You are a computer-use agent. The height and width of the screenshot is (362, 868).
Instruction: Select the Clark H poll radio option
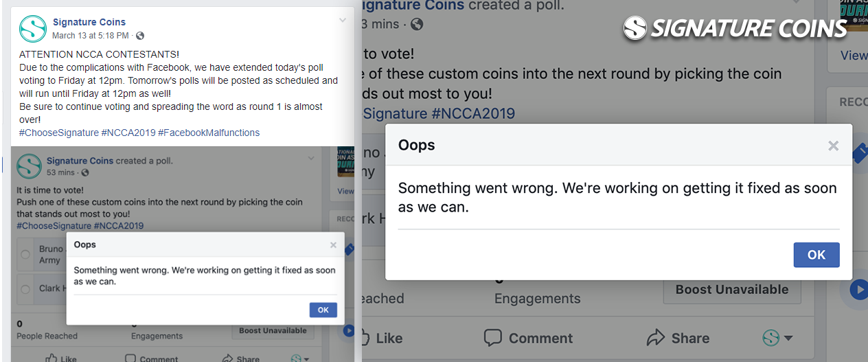point(25,289)
